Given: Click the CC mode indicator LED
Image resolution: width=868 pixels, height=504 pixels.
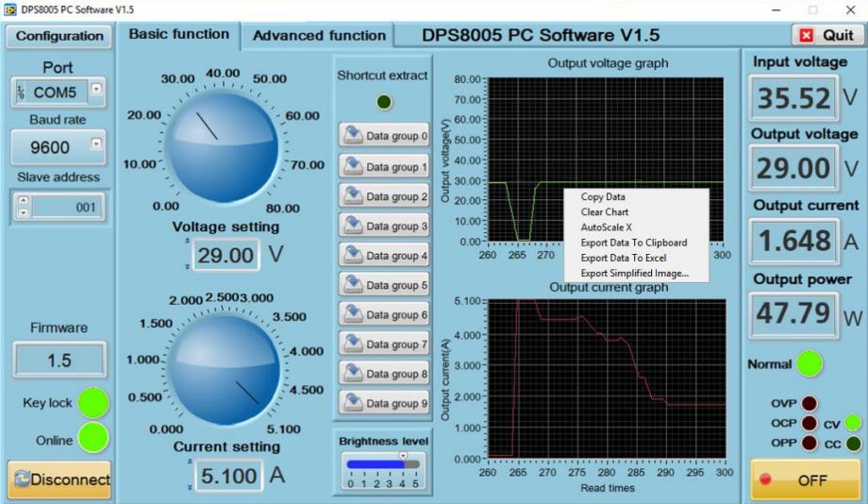Looking at the screenshot, I should click(x=854, y=443).
